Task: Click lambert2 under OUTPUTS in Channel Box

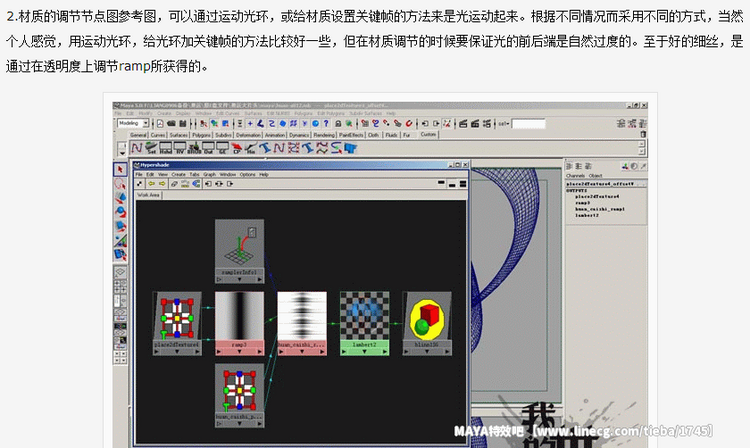Action: tap(586, 215)
